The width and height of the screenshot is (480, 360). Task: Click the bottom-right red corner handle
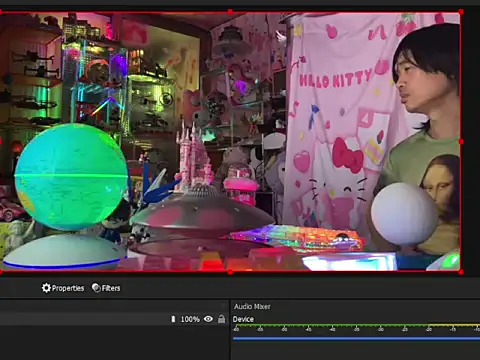pyautogui.click(x=461, y=272)
